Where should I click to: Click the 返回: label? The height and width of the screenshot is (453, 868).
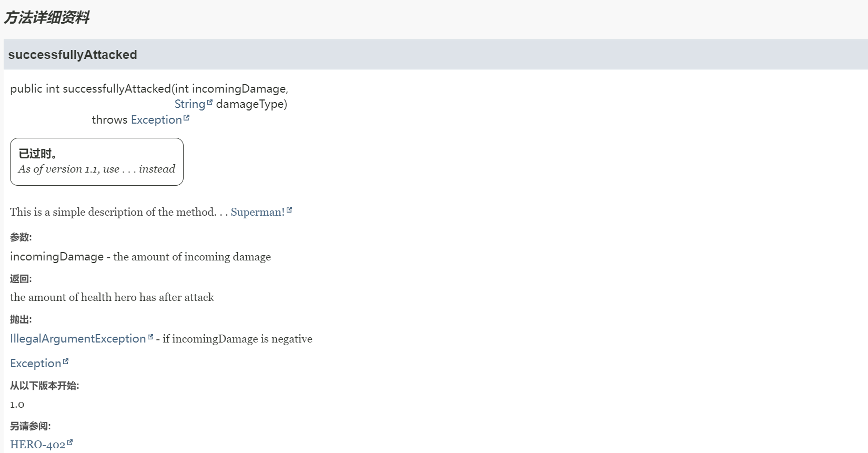click(21, 279)
